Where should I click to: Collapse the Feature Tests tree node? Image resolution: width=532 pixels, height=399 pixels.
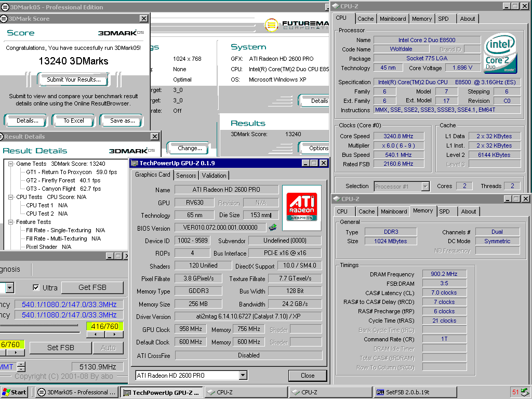(10, 222)
